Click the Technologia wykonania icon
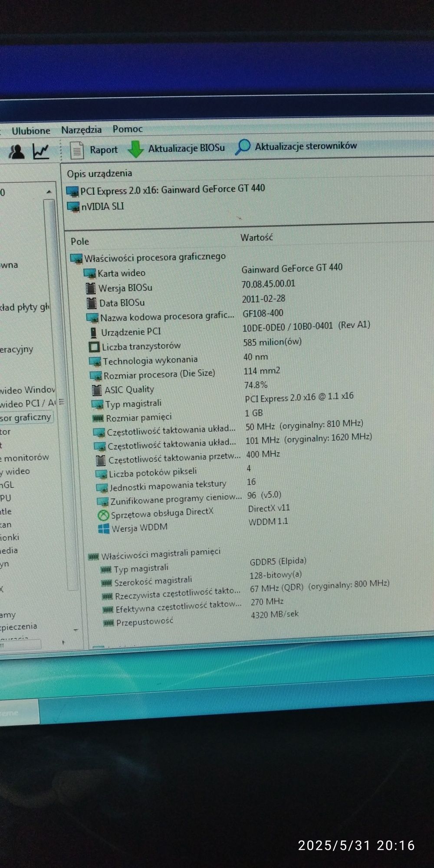This screenshot has height=868, width=434. click(x=95, y=362)
